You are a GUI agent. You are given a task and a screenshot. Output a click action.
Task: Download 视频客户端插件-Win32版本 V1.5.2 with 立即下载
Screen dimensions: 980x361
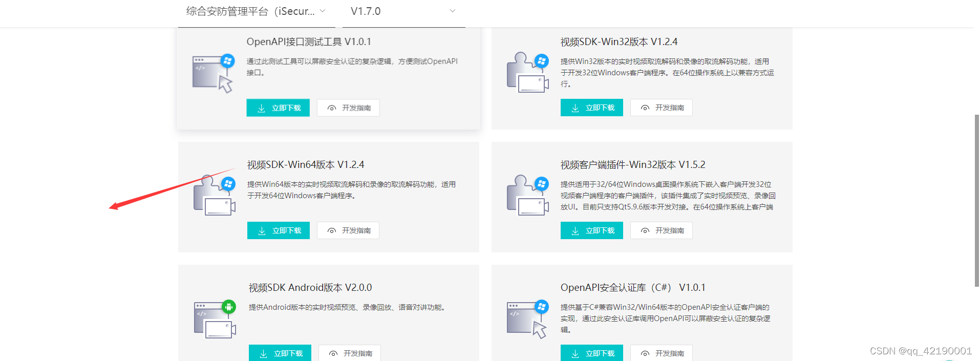[x=592, y=230]
